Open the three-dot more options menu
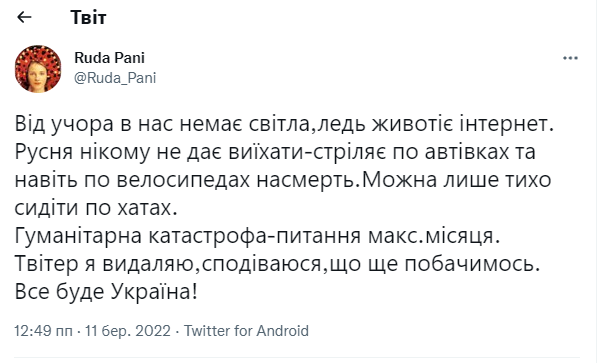Viewport: 598px width, 363px height. 570,58
